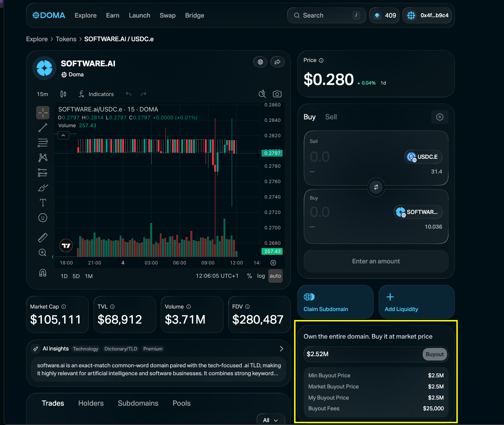
Task: Expand the AI insights panel arrow
Action: 282,349
